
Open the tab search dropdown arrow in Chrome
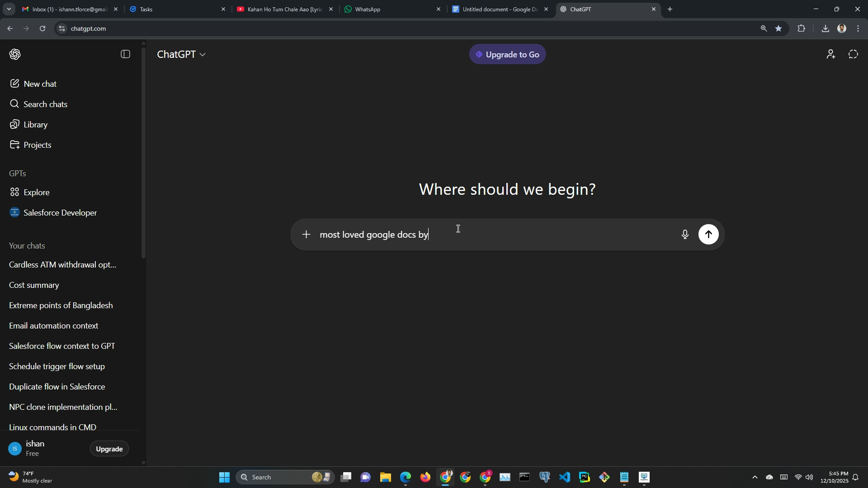pos(9,9)
